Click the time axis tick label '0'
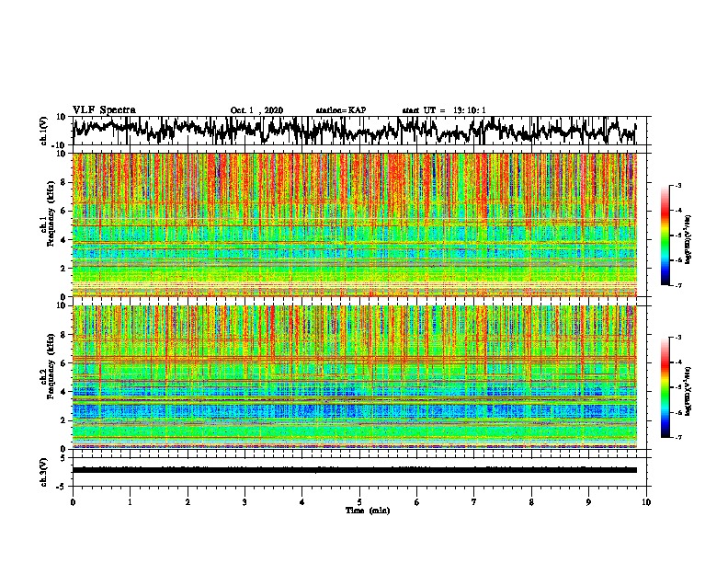This screenshot has height=563, width=728. [73, 502]
